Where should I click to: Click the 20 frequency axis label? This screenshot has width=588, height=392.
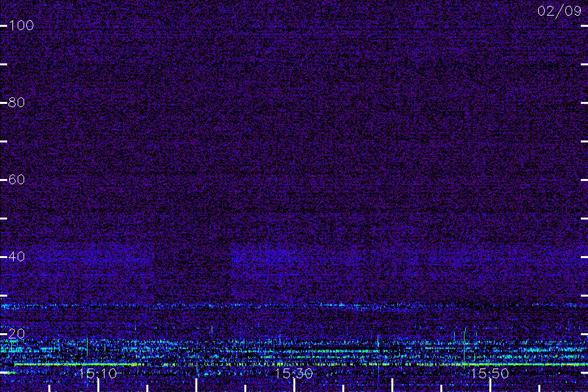pyautogui.click(x=17, y=333)
